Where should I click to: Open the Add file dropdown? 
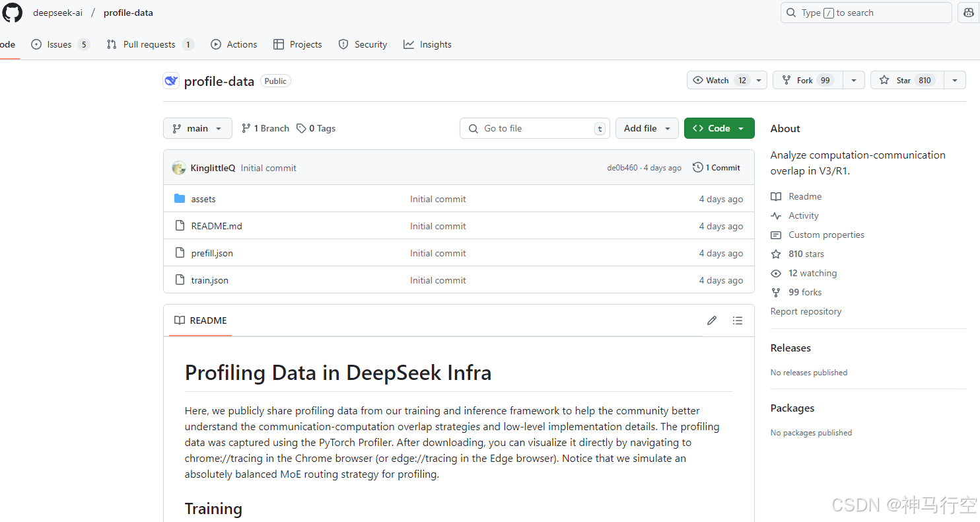click(647, 128)
